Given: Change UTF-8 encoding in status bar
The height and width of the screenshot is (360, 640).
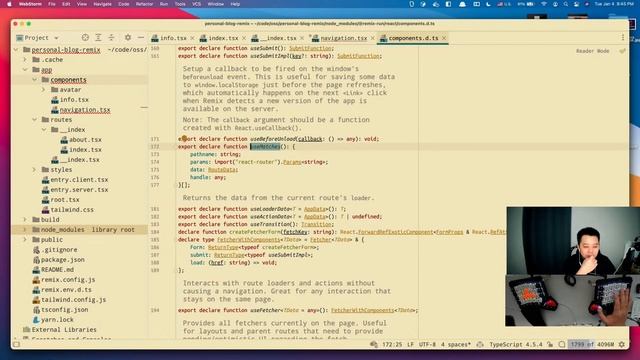Looking at the screenshot, I should tap(427, 344).
